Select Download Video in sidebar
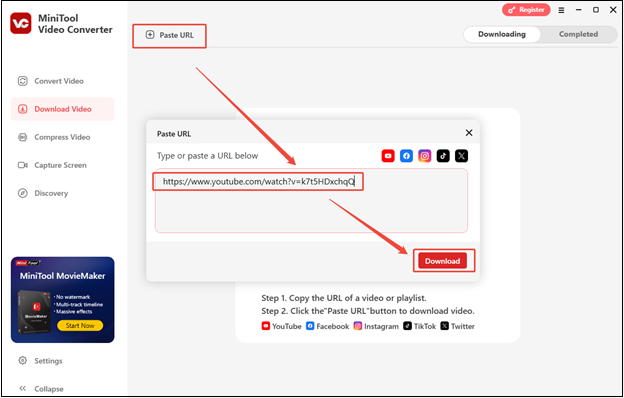Viewport: 624px width, 398px height. 62,109
